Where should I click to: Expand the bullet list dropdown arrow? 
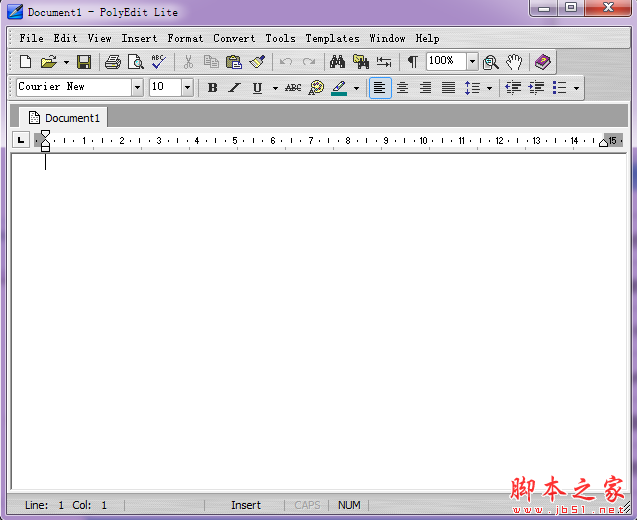[x=576, y=88]
